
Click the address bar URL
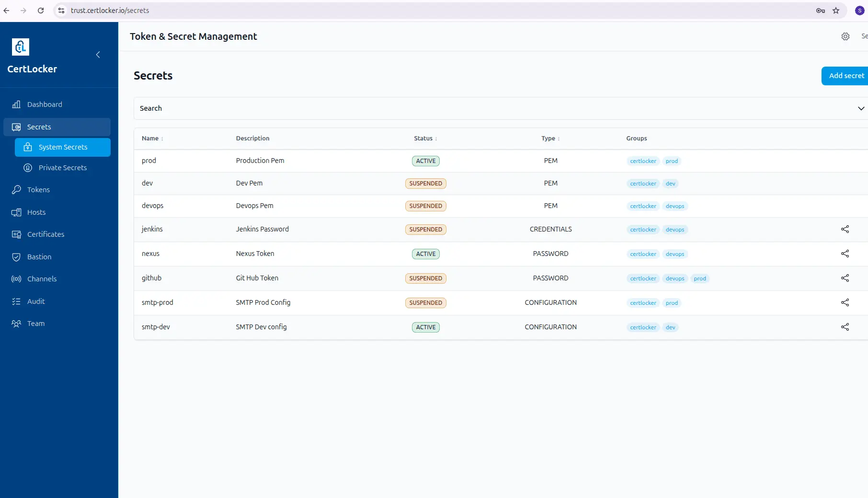point(110,11)
